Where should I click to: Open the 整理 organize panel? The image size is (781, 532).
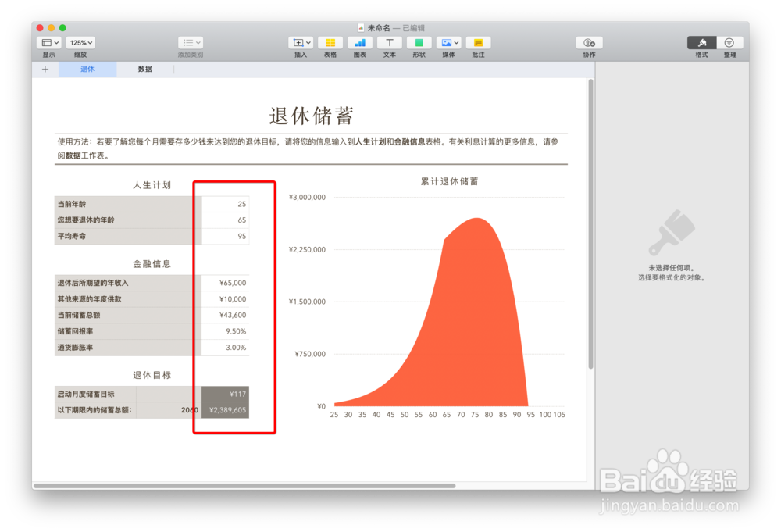(x=729, y=43)
